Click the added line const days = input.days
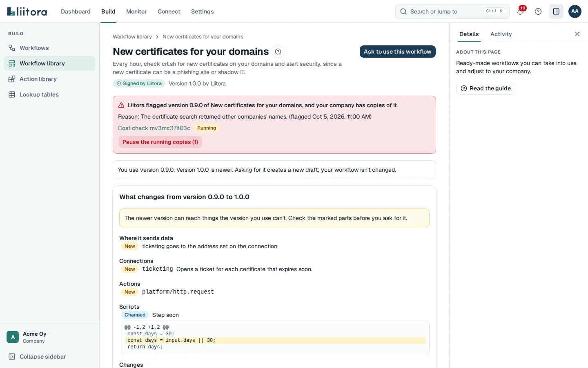Image resolution: width=588 pixels, height=368 pixels. [x=275, y=340]
